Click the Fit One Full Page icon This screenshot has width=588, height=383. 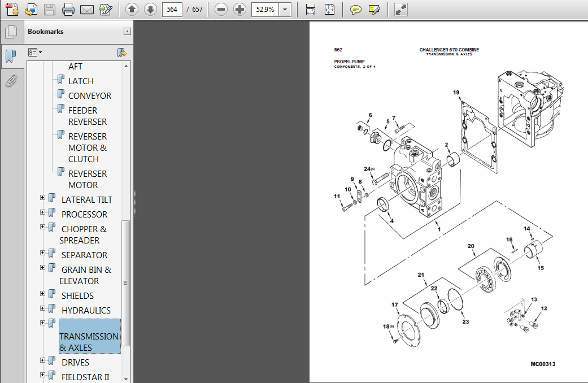point(329,10)
